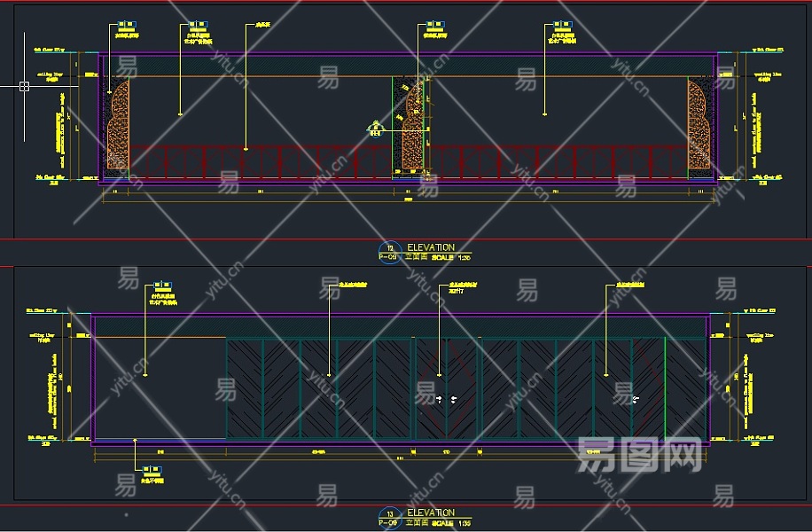Select the right orange arched lattice screen

(x=699, y=124)
